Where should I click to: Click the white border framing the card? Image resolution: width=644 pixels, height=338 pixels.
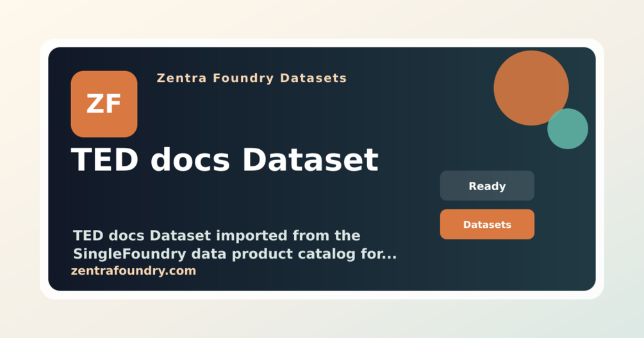(x=322, y=43)
